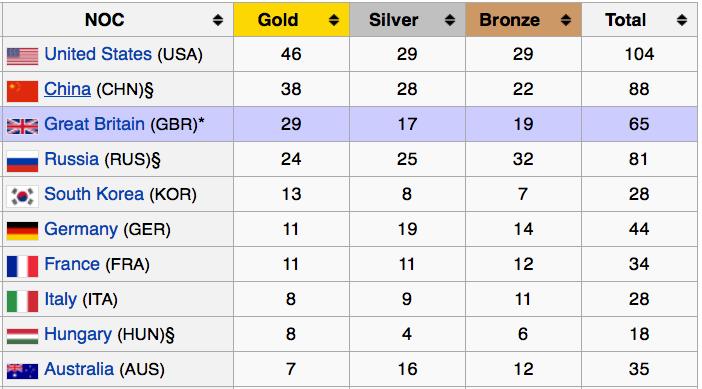
Task: Select Great Britain's total cell 65
Action: pos(639,124)
